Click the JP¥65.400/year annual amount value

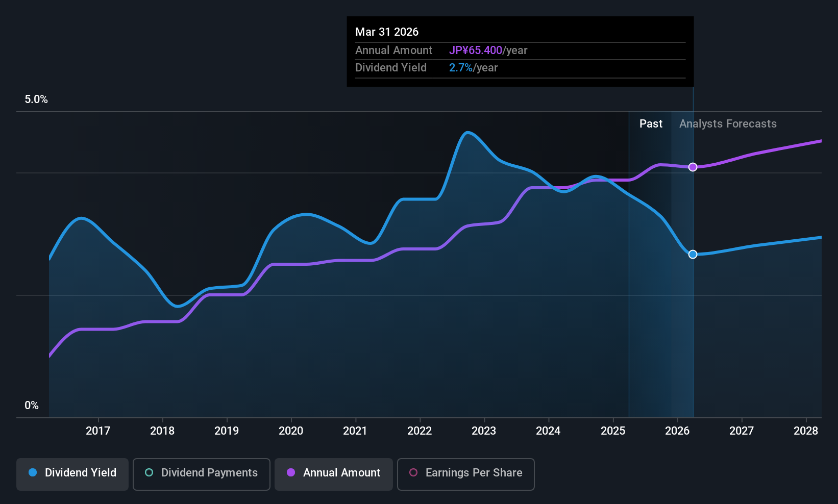[488, 51]
